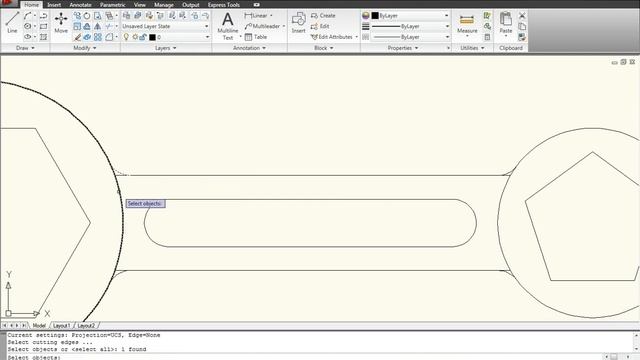Click the Insert block tool
640x360 pixels.
tap(298, 22)
